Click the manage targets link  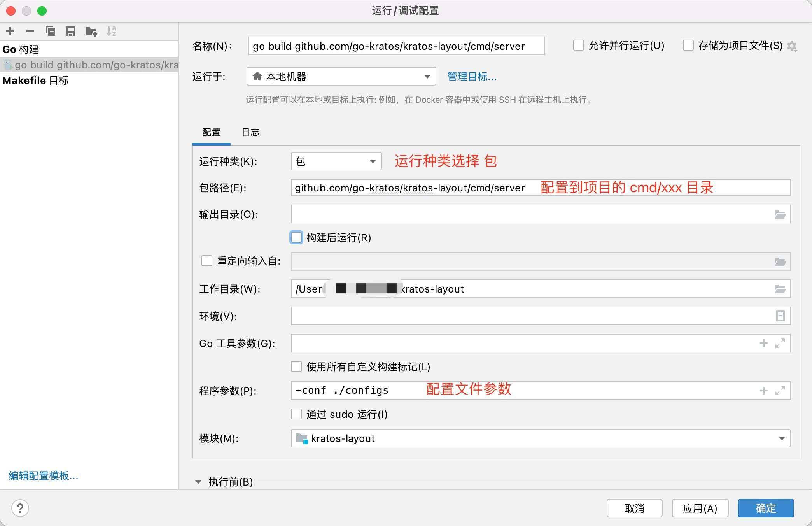click(472, 77)
